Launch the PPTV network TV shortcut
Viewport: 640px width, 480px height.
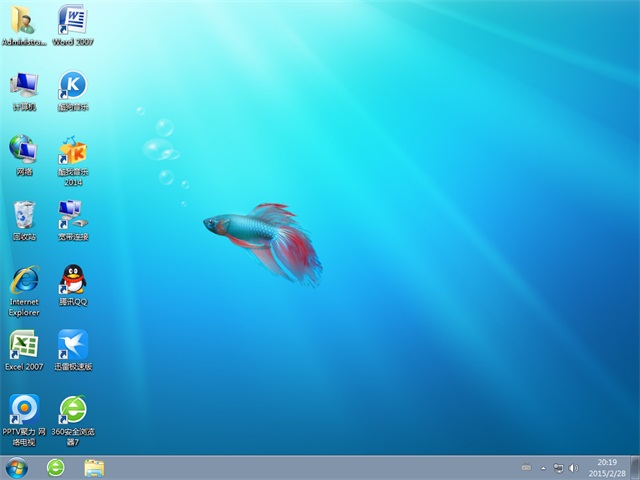click(x=24, y=409)
